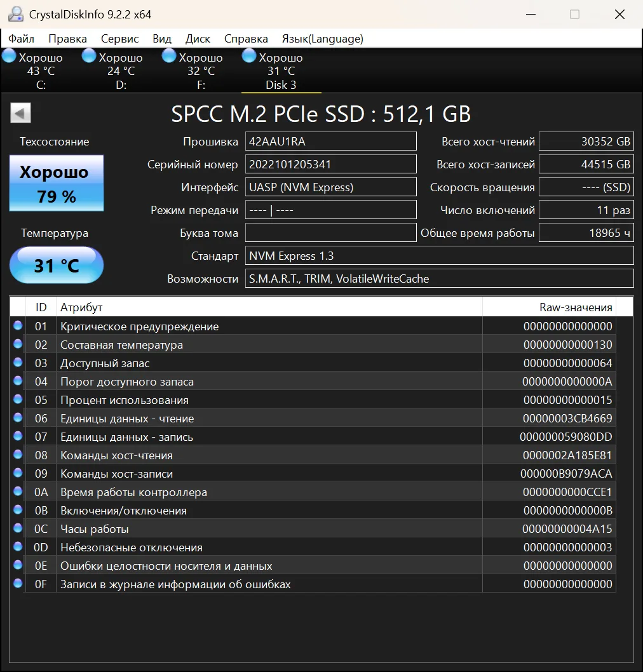643x672 pixels.
Task: Open the Справка menu
Action: (x=246, y=39)
